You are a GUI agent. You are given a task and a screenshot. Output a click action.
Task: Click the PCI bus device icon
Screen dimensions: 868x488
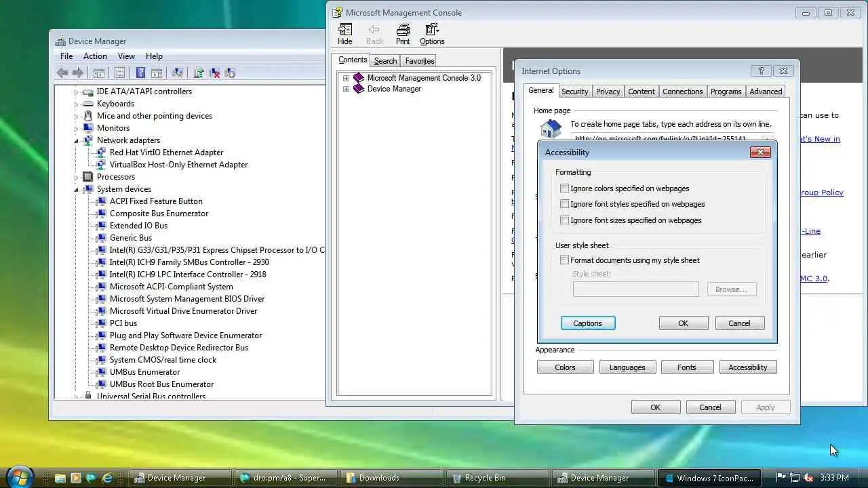[100, 323]
